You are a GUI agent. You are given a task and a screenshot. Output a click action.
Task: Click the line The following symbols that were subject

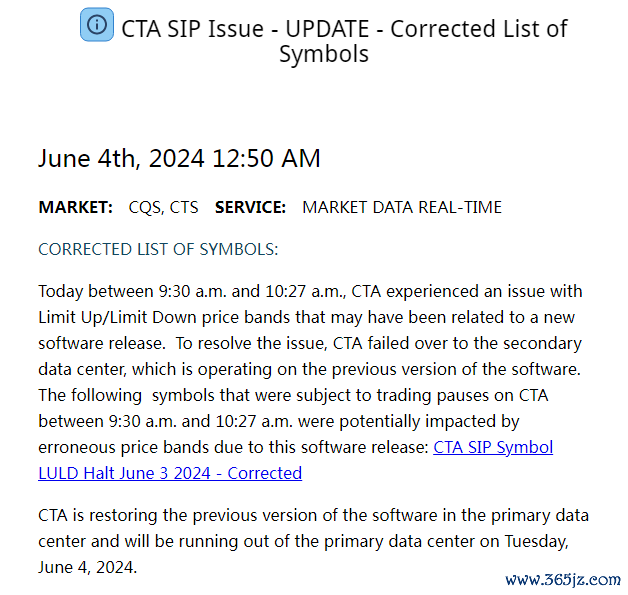(293, 395)
